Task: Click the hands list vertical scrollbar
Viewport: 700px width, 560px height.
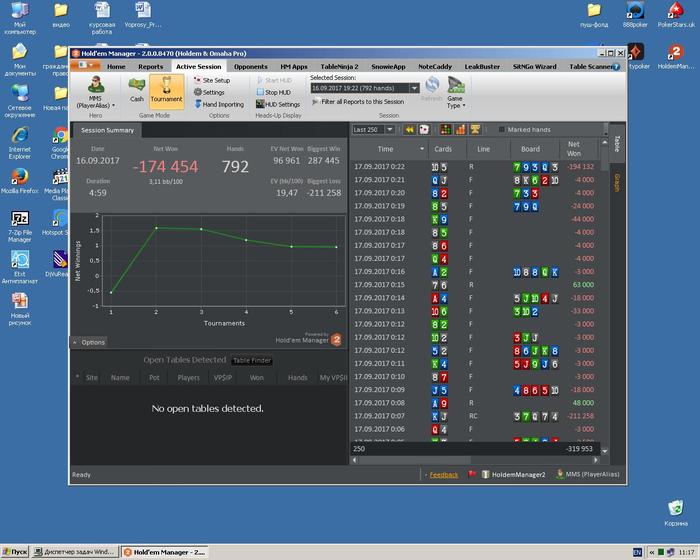Action: point(605,295)
